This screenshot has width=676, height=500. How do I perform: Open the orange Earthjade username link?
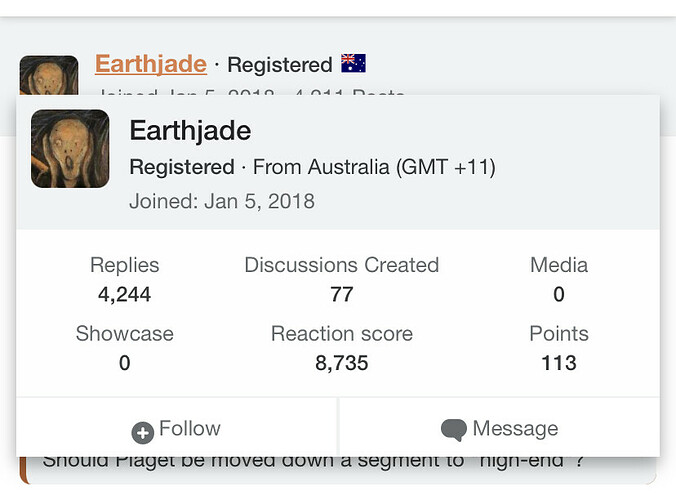click(151, 64)
